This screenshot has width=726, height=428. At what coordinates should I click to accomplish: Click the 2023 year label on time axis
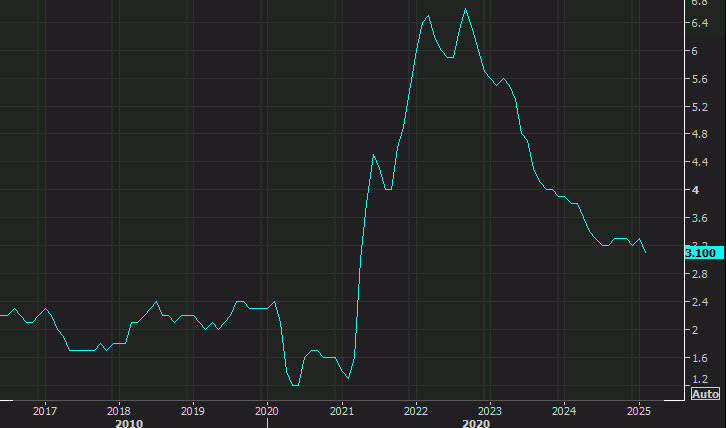490,410
